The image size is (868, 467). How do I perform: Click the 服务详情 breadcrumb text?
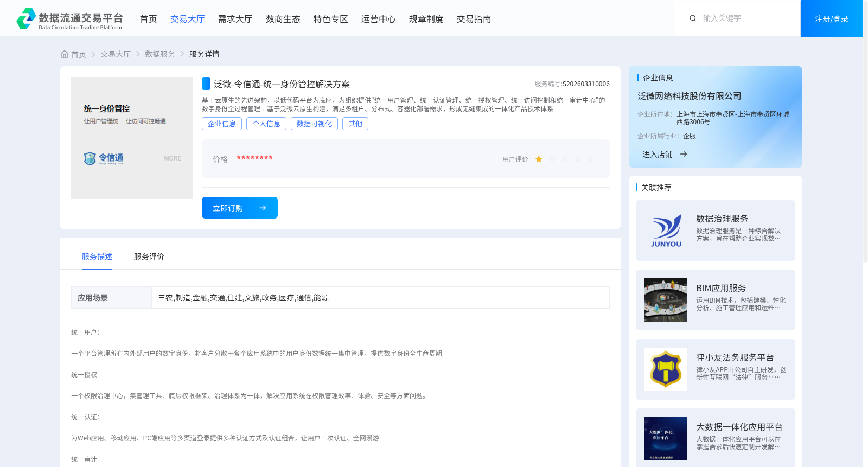(205, 54)
